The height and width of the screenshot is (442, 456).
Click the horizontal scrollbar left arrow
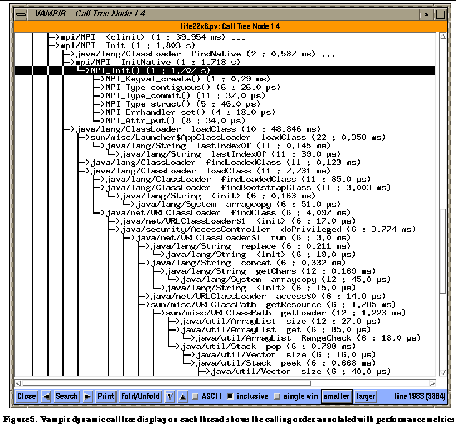[19, 384]
